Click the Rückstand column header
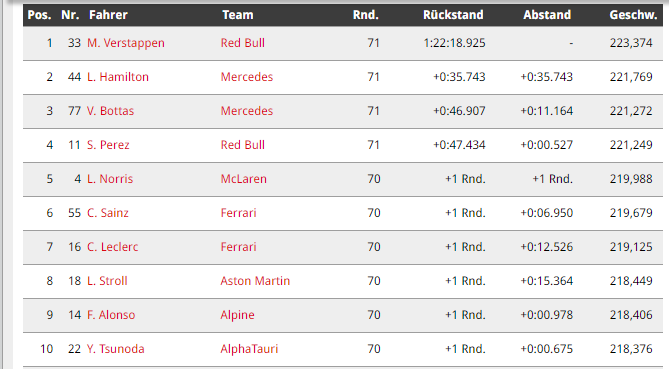669x369 pixels. pyautogui.click(x=453, y=15)
